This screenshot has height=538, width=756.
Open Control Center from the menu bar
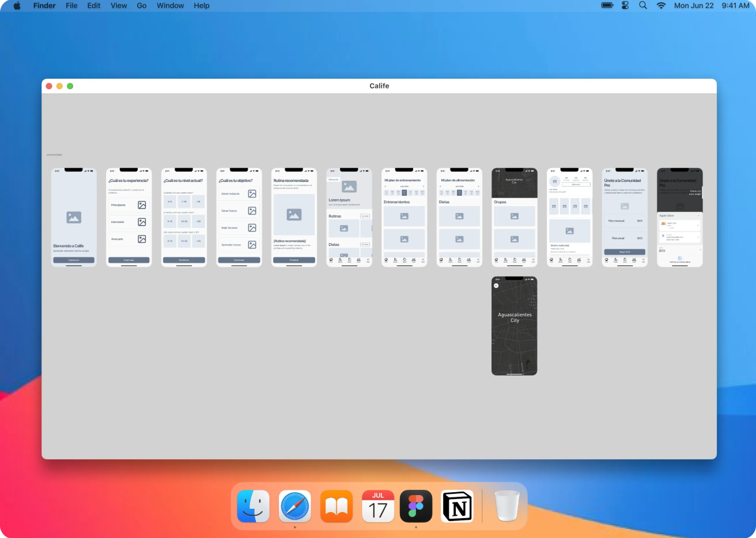(x=625, y=6)
